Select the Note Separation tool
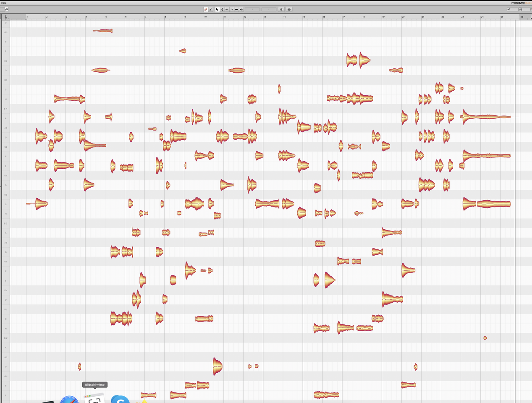The width and height of the screenshot is (532, 403). pyautogui.click(x=241, y=9)
